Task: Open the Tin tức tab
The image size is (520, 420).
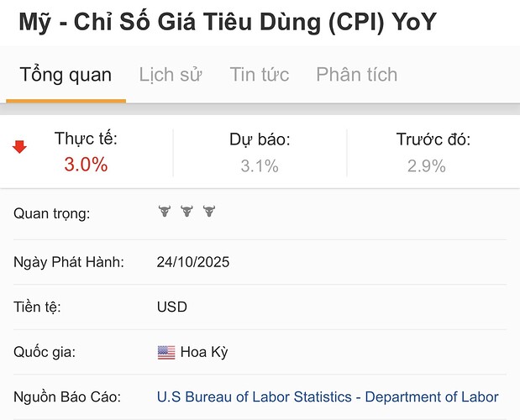Action: pyautogui.click(x=260, y=75)
